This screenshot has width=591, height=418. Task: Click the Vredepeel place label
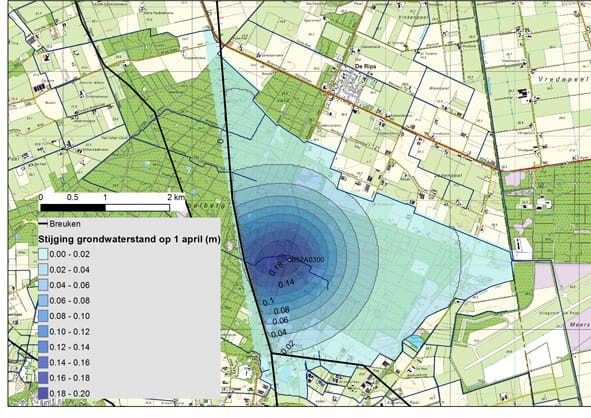(563, 79)
